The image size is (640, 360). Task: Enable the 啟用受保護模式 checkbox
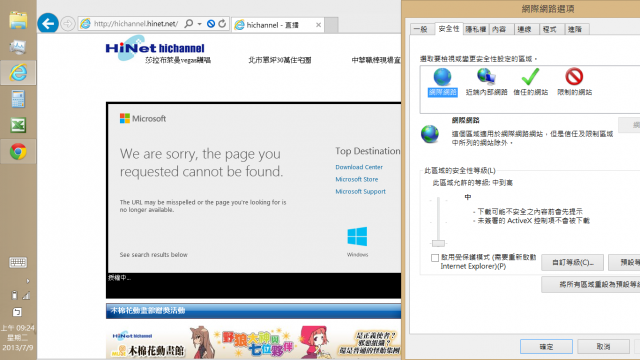pyautogui.click(x=435, y=258)
